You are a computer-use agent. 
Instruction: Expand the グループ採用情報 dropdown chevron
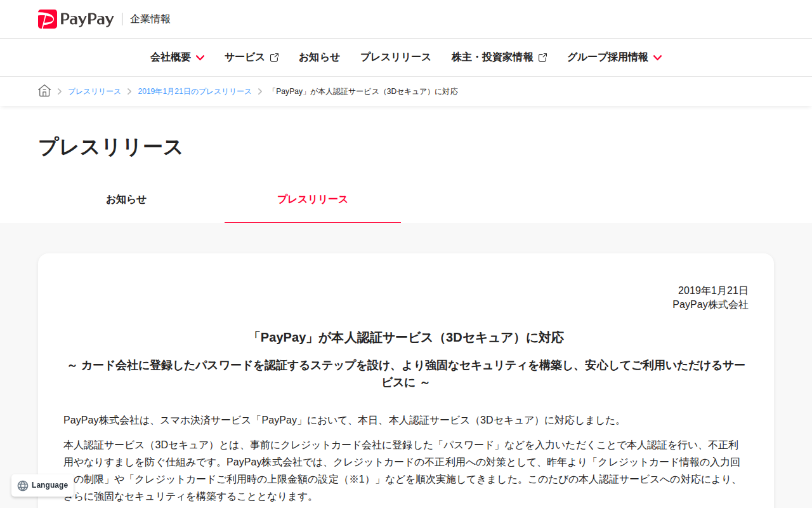point(657,57)
